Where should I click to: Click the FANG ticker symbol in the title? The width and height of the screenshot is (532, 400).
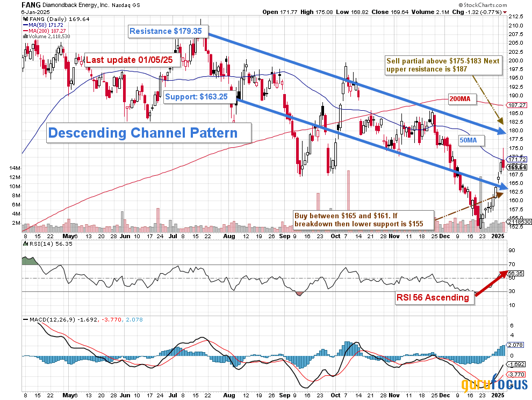pos(31,5)
